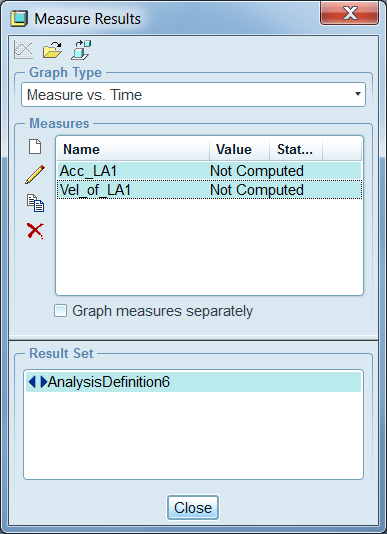Screen dimensions: 387x534
Task: Toggle Graph measures separately checkbox
Action: 60,311
